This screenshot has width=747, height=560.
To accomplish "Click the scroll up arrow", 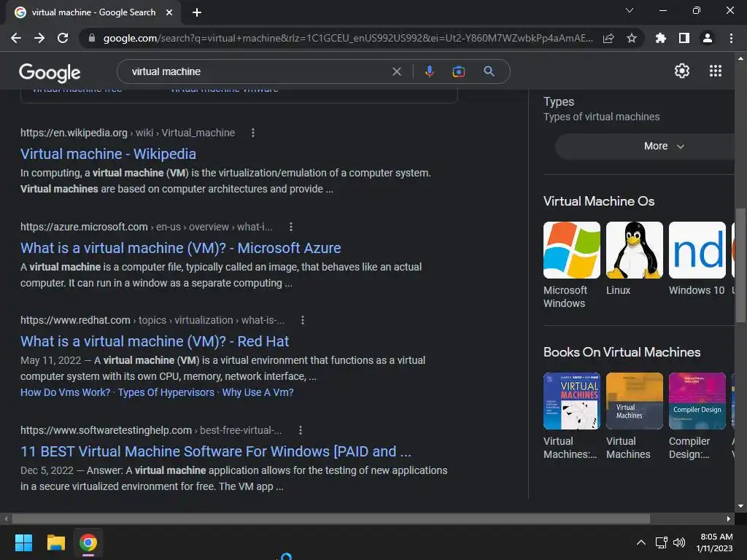I will pyautogui.click(x=740, y=58).
